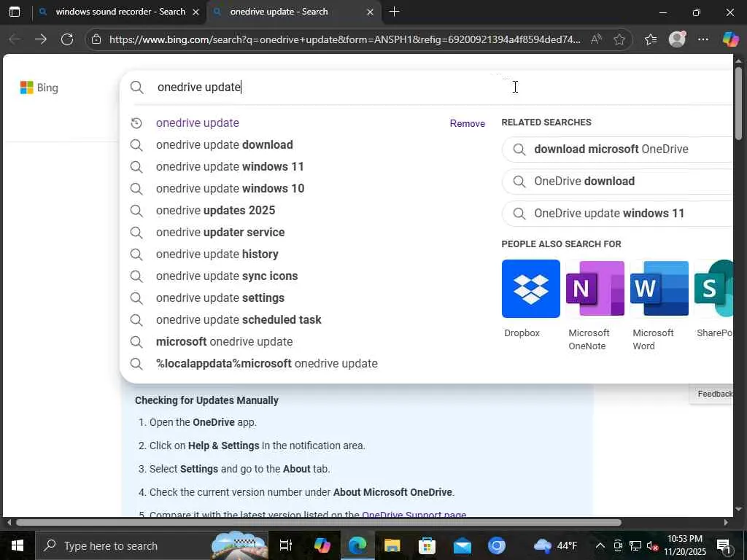Open related OneDrive update windows 11
This screenshot has height=560, width=747.
pyautogui.click(x=617, y=214)
